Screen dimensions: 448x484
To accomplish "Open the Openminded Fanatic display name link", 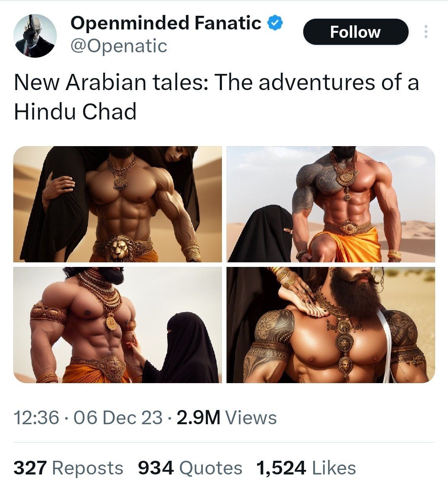I will click(x=166, y=23).
